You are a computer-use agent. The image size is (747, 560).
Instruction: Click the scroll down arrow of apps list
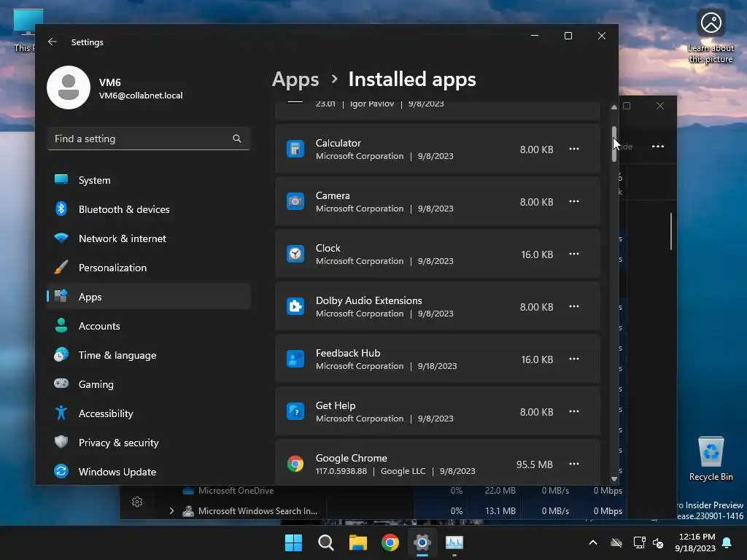(x=614, y=479)
